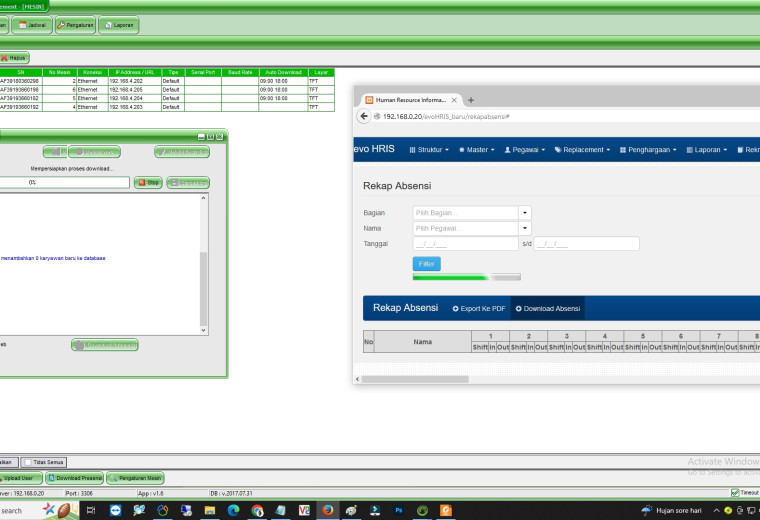The image size is (760, 520).
Task: Open the Laporan report toolbar button
Action: click(119, 25)
